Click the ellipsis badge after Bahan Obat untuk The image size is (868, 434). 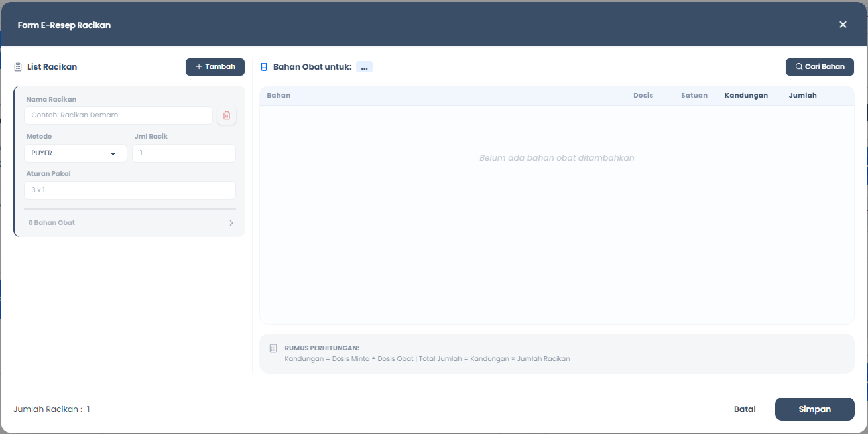point(364,67)
